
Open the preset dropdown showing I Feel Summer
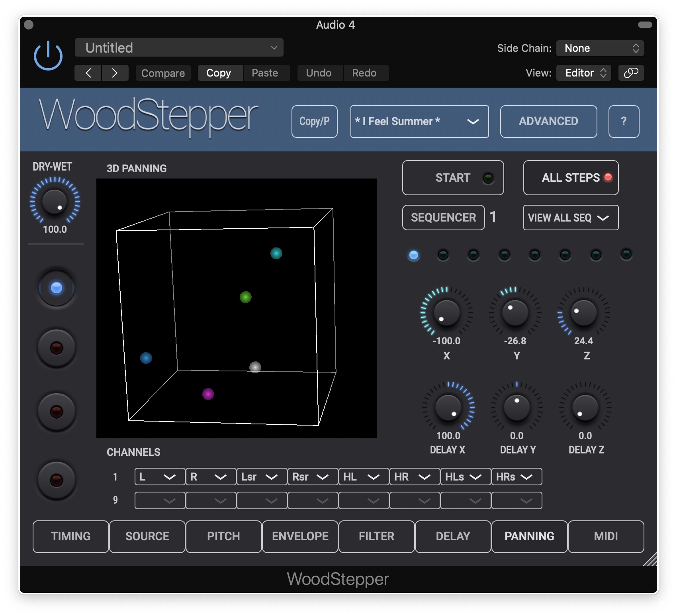point(419,122)
